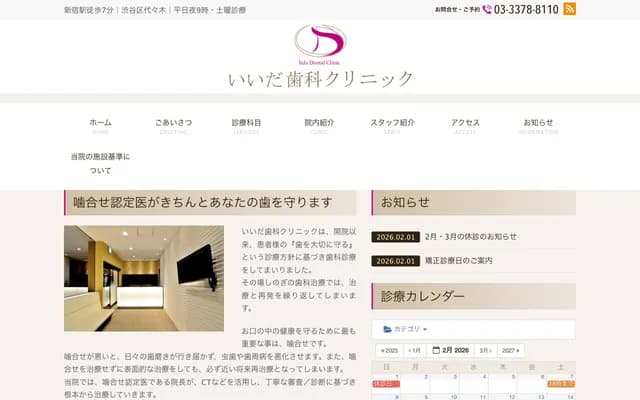Expand the カテゴリ dropdown in the calendar

click(405, 329)
